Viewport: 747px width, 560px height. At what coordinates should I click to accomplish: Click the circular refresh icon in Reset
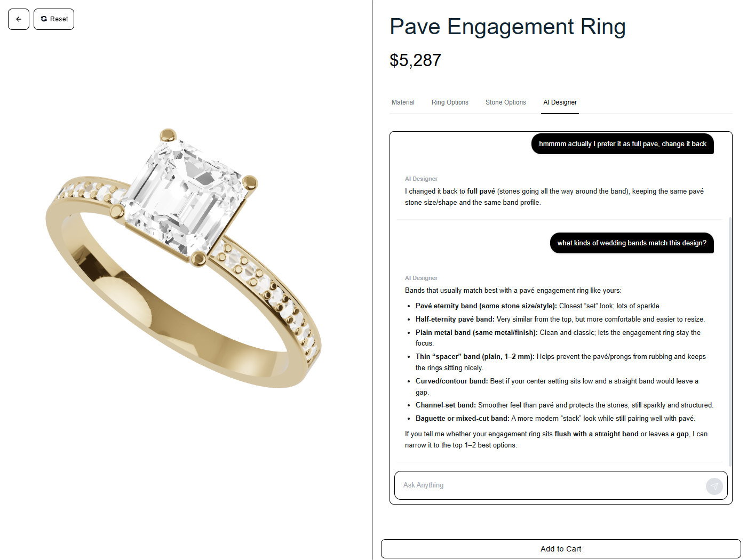[44, 19]
